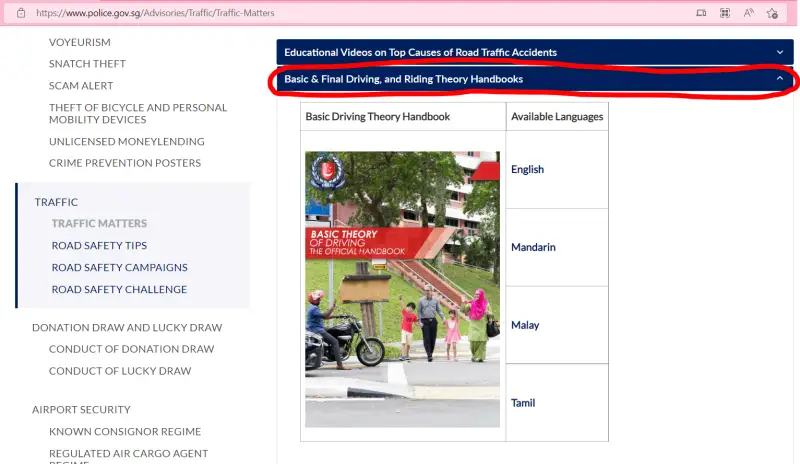The width and height of the screenshot is (800, 464).
Task: Open Mandarin handbook link
Action: pyautogui.click(x=533, y=247)
